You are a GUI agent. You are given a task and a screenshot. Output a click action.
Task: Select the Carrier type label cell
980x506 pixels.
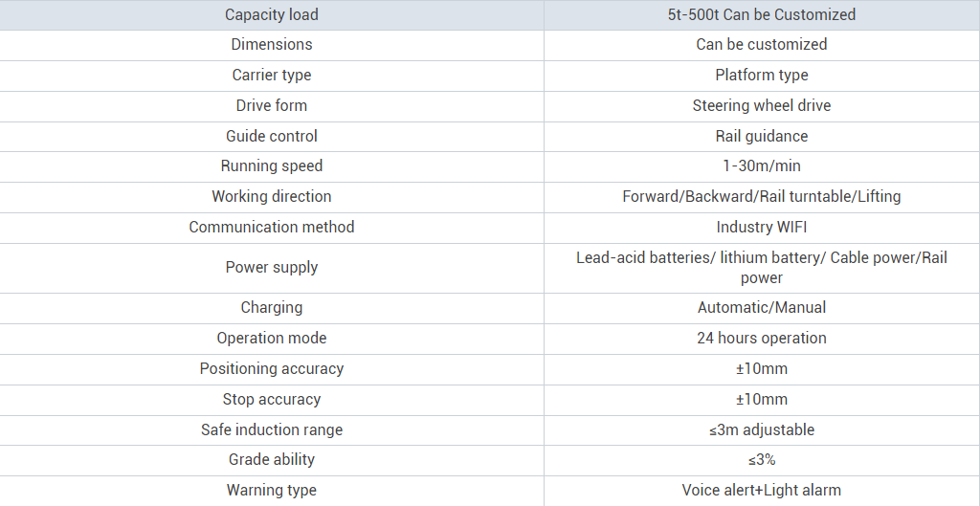coord(272,76)
